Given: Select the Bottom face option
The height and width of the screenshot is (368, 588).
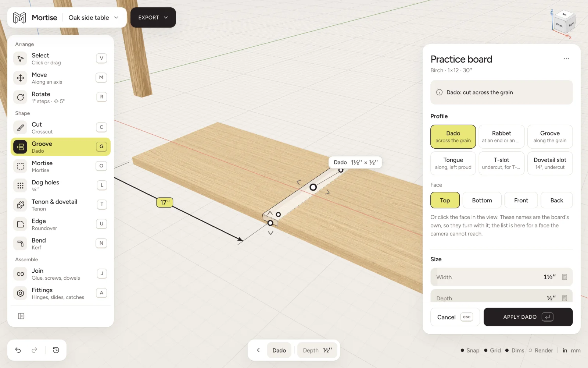Looking at the screenshot, I should (482, 200).
